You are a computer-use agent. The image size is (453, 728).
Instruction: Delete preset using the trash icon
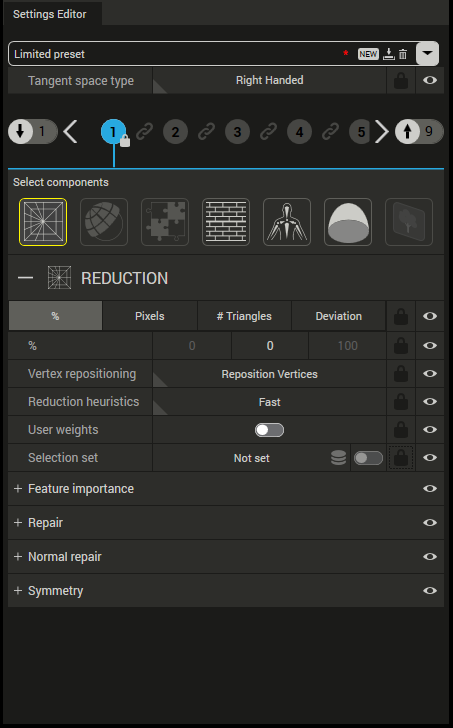pos(403,54)
